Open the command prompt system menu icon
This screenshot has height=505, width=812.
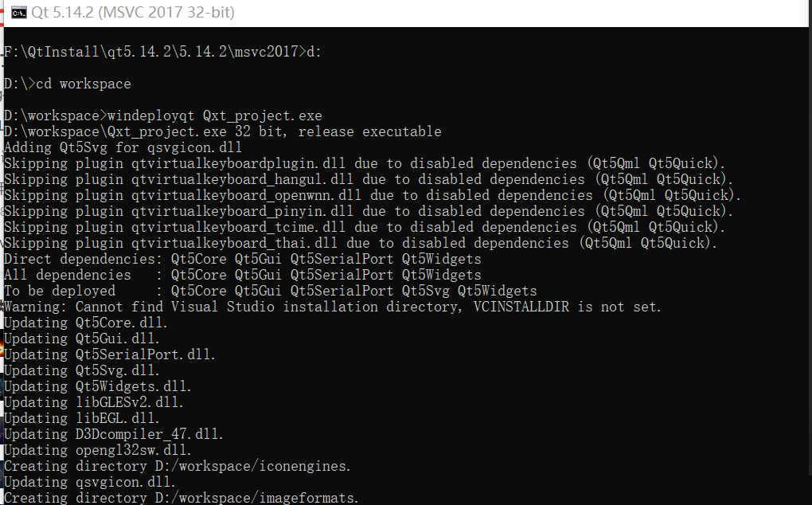(x=18, y=13)
